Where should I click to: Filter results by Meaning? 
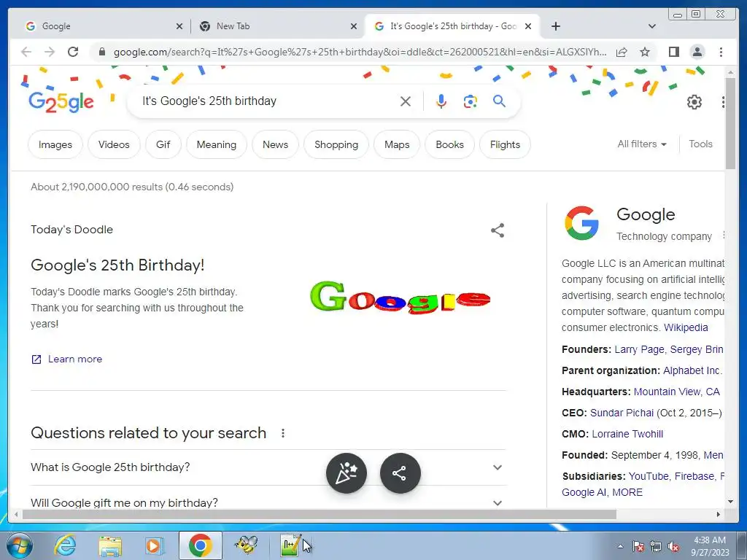point(216,144)
